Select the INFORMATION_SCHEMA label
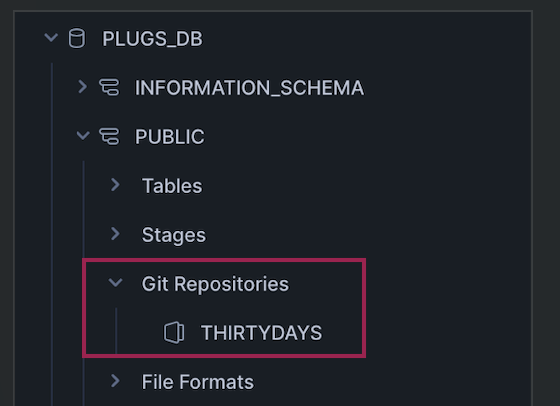This screenshot has height=406, width=560. tap(250, 88)
